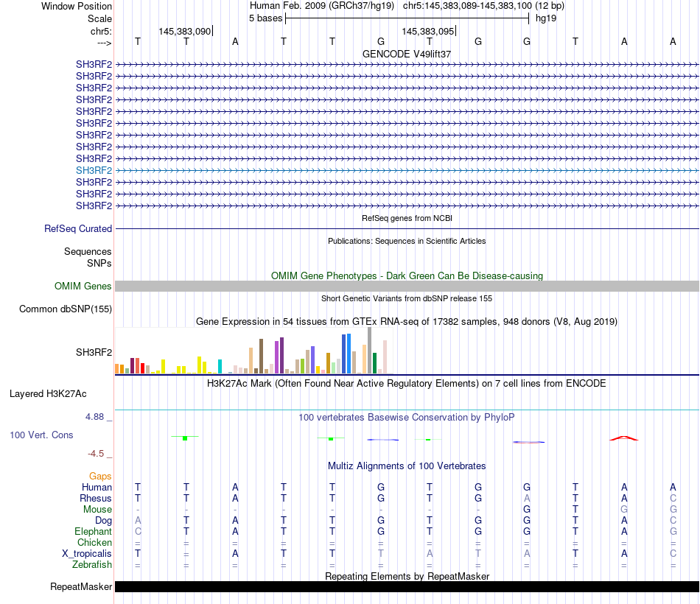700x604 pixels.
Task: Open the H3K27Ac Mark ENCODE track title
Action: [407, 384]
